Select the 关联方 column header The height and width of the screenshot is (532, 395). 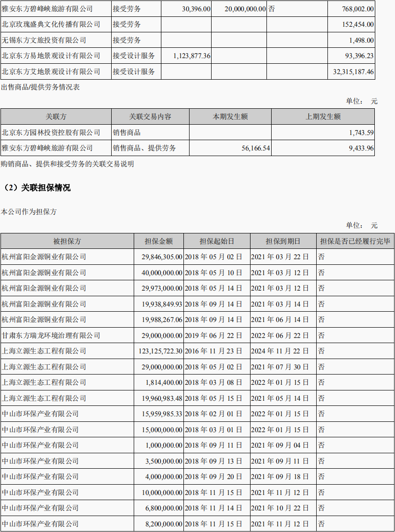tap(56, 117)
